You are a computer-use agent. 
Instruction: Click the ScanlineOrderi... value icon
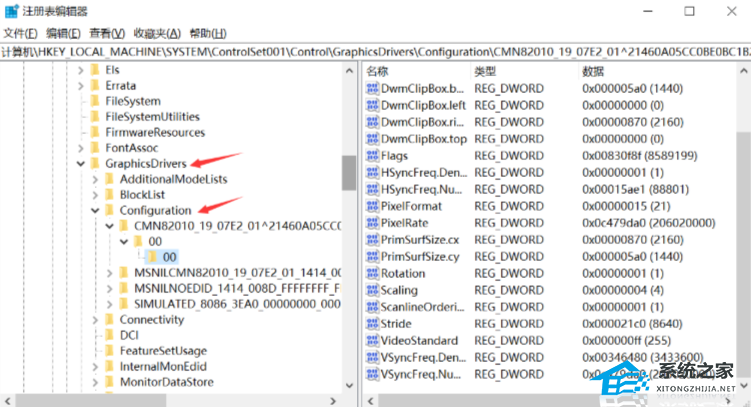(372, 307)
